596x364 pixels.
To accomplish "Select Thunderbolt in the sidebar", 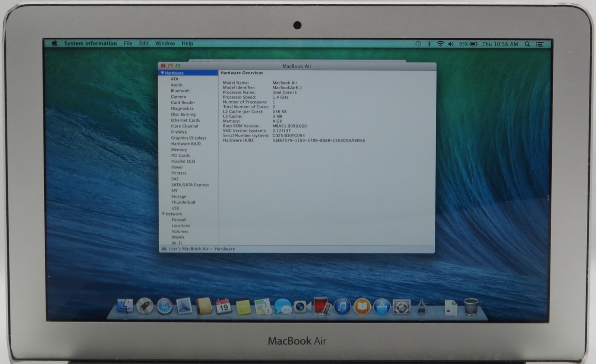I will (x=183, y=202).
